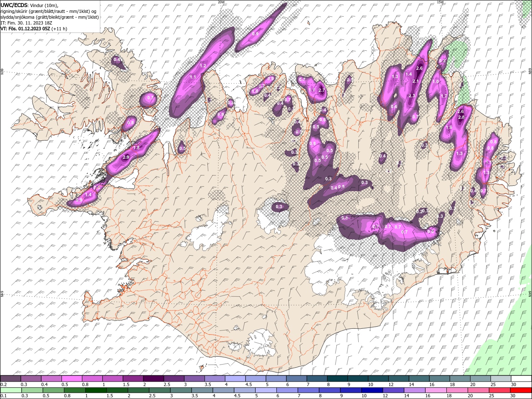Image resolution: width=532 pixels, height=399 pixels.
Task: Click the light violet 14 swatch in lower legend
Action: 414,390
